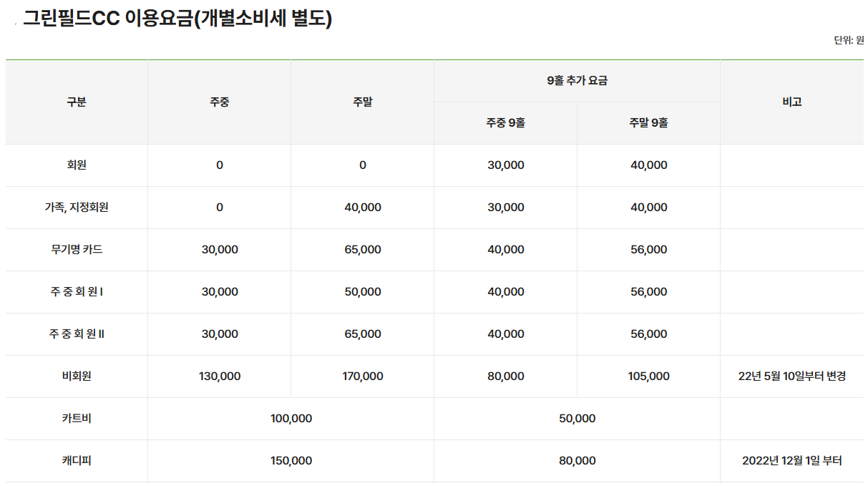Select the 주중 9홀 sub-header
The height and width of the screenshot is (486, 868).
(505, 123)
